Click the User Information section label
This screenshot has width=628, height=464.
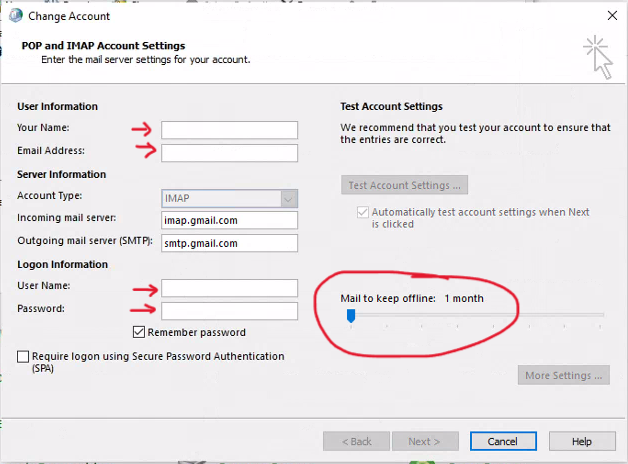tap(57, 106)
